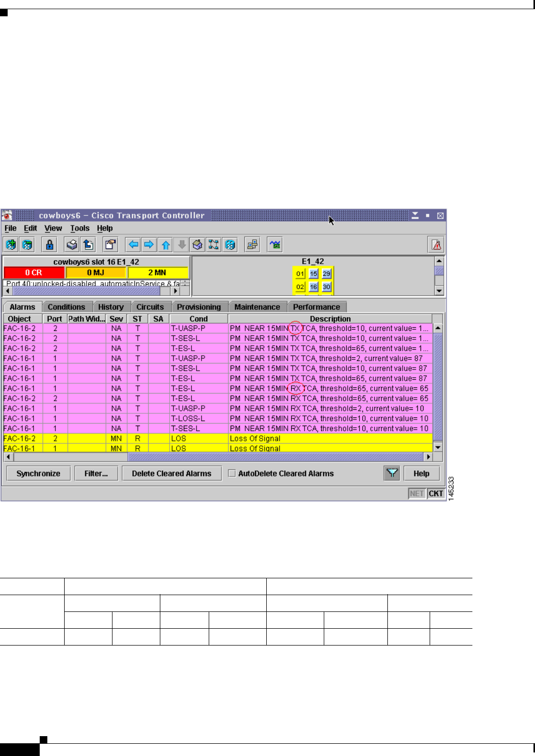Open the preferences clipboard icon
Image resolution: width=535 pixels, height=756 pixels.
pos(110,245)
